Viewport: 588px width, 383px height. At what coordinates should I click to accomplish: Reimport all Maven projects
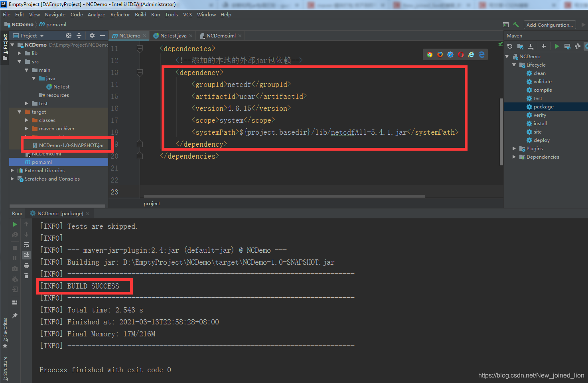tap(510, 46)
